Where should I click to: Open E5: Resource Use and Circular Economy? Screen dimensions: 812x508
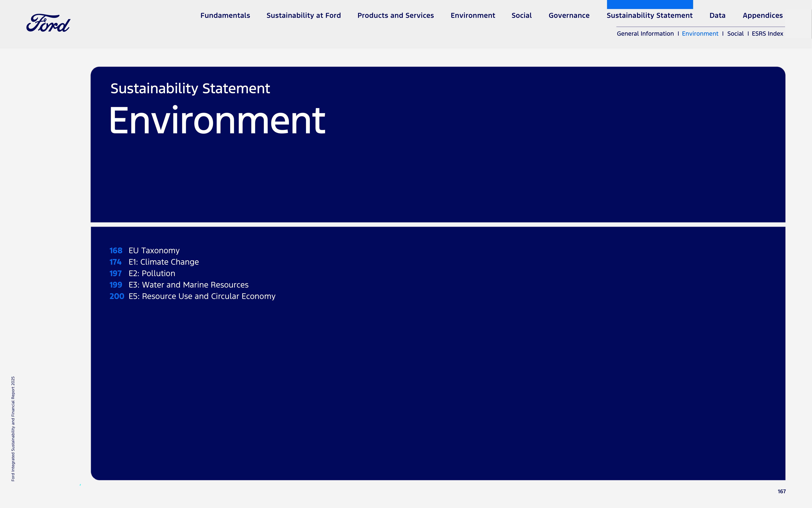202,296
